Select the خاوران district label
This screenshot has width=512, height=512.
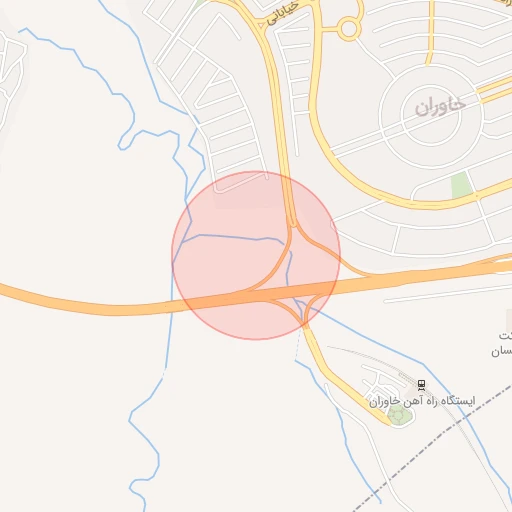pos(440,107)
